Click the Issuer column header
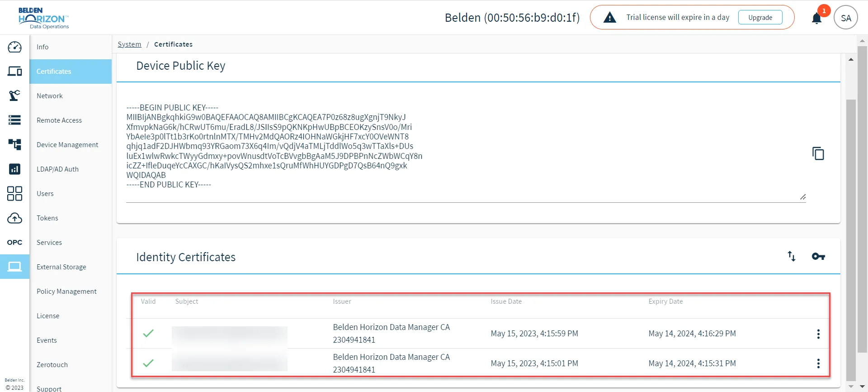This screenshot has height=392, width=868. [x=342, y=301]
